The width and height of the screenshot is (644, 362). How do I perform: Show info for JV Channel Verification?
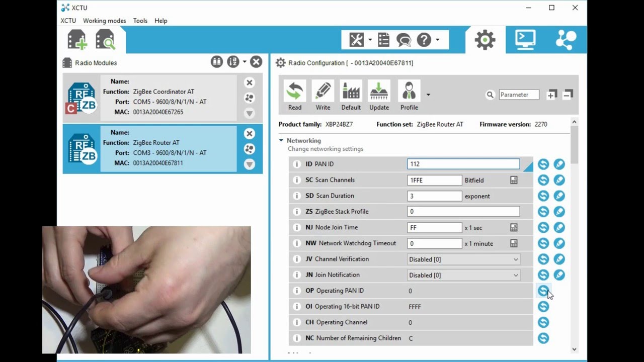tap(297, 259)
